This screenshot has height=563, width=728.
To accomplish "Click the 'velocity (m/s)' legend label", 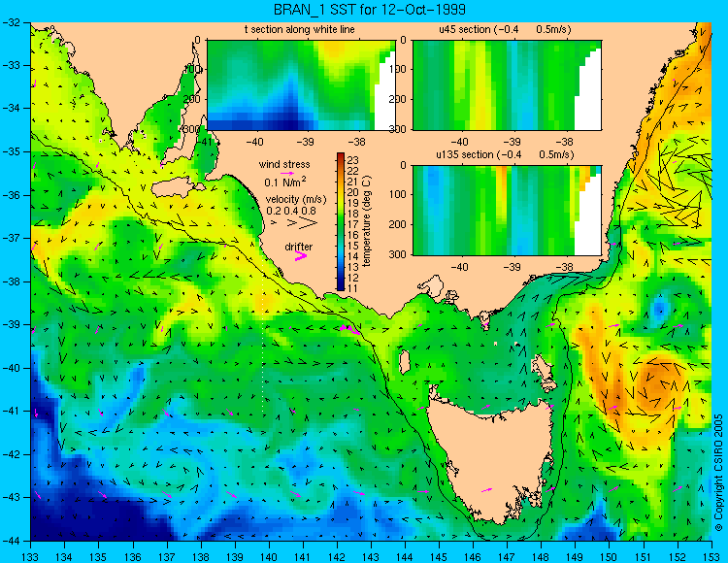I will (296, 200).
